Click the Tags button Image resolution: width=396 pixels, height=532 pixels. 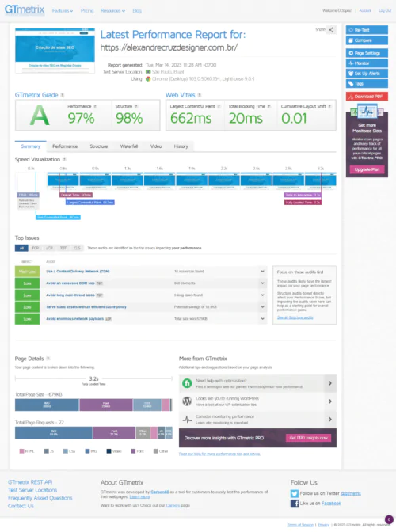(367, 84)
